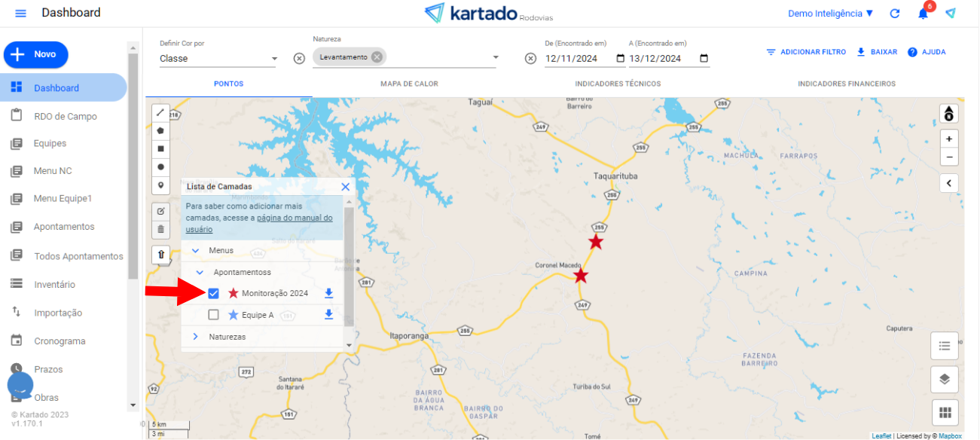The image size is (980, 440).
Task: Reset map orientation with compass button
Action: click(x=948, y=114)
